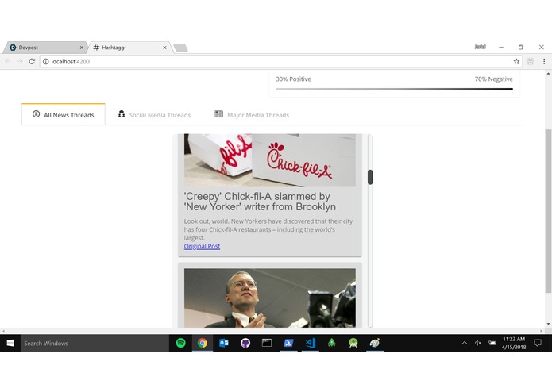Click the 'Creepy' Chick-fil-A headline
This screenshot has height=392, width=552.
coord(260,202)
